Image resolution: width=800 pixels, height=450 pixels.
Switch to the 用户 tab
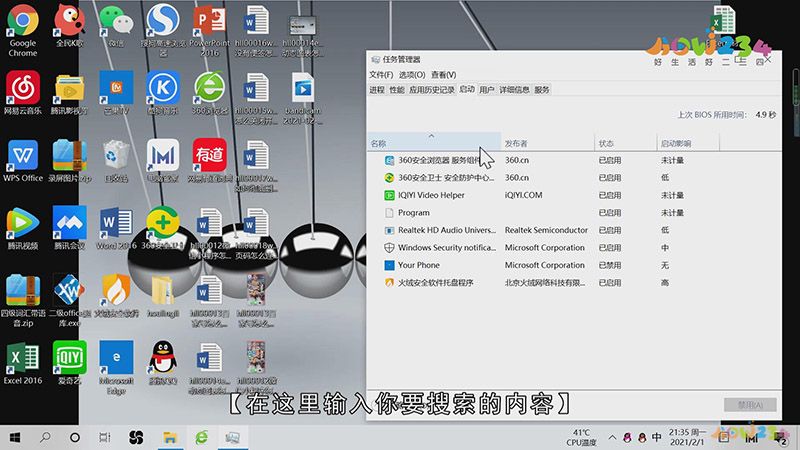(x=487, y=90)
